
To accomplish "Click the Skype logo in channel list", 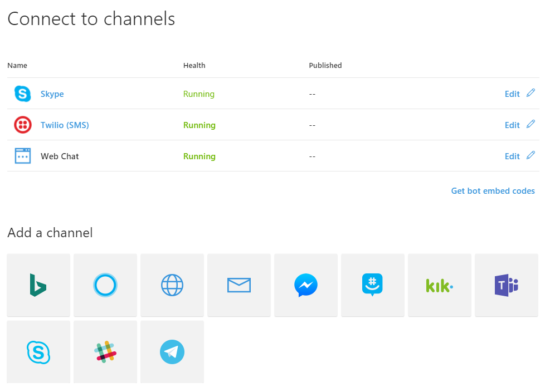I will 23,94.
